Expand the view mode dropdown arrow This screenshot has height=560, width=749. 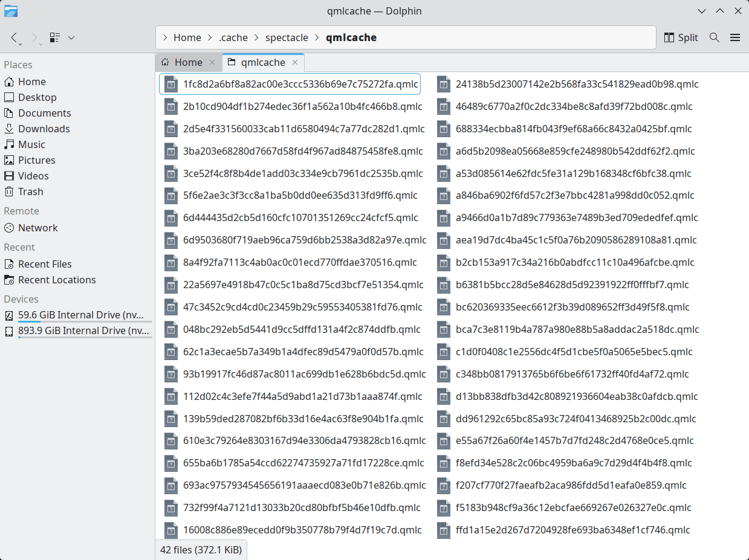click(71, 37)
